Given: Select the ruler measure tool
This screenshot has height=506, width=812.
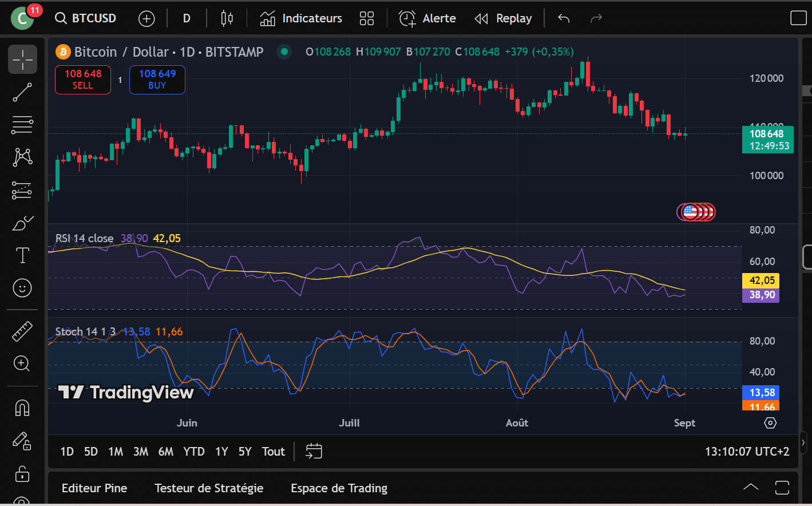Looking at the screenshot, I should [x=22, y=331].
